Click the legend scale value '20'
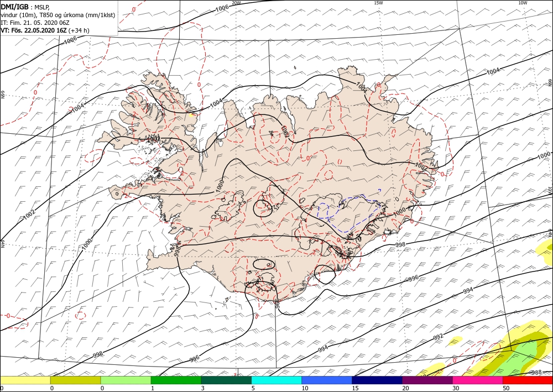The image size is (553, 392). coord(405,388)
